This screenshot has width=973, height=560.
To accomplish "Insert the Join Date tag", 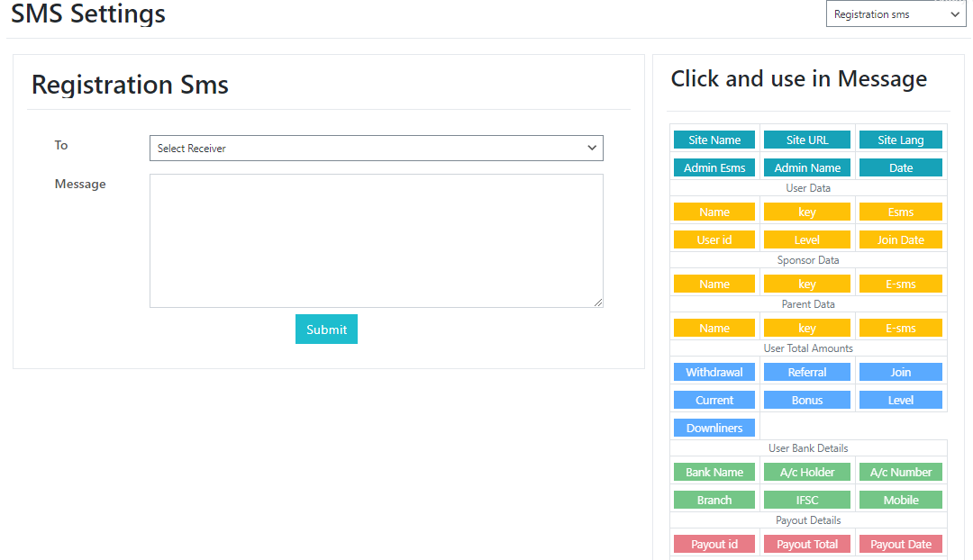I will (900, 239).
